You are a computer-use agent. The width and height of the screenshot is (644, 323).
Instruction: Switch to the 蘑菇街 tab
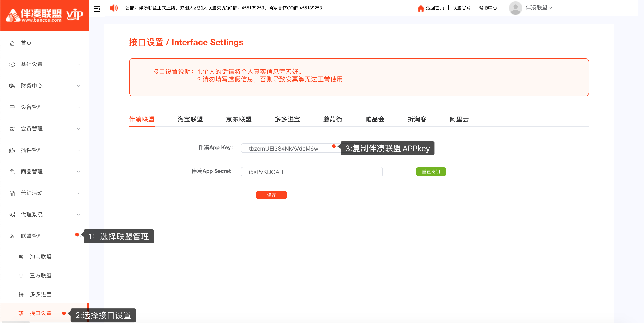pyautogui.click(x=333, y=119)
